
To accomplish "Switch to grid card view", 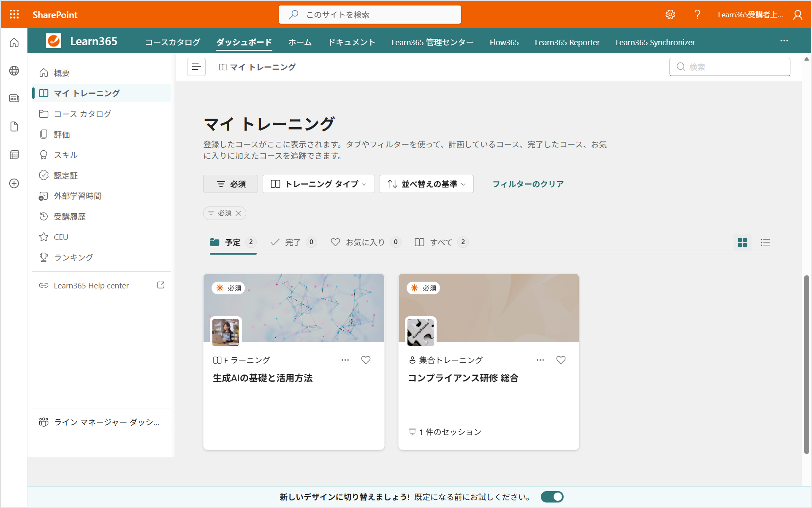I will click(x=742, y=242).
